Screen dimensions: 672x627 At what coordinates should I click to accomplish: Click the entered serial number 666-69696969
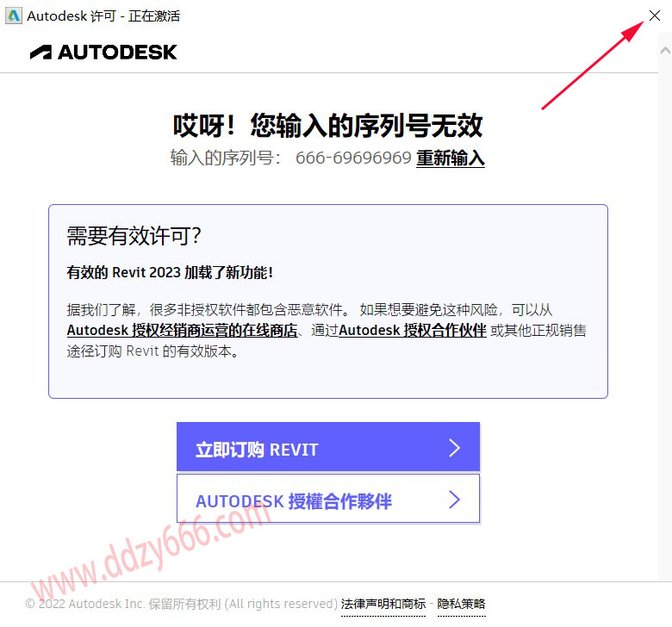(x=353, y=158)
